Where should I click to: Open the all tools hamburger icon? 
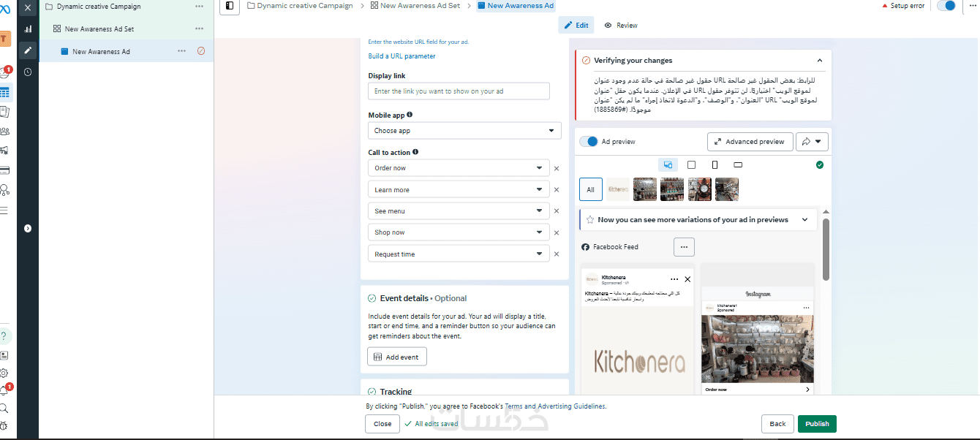(4, 210)
